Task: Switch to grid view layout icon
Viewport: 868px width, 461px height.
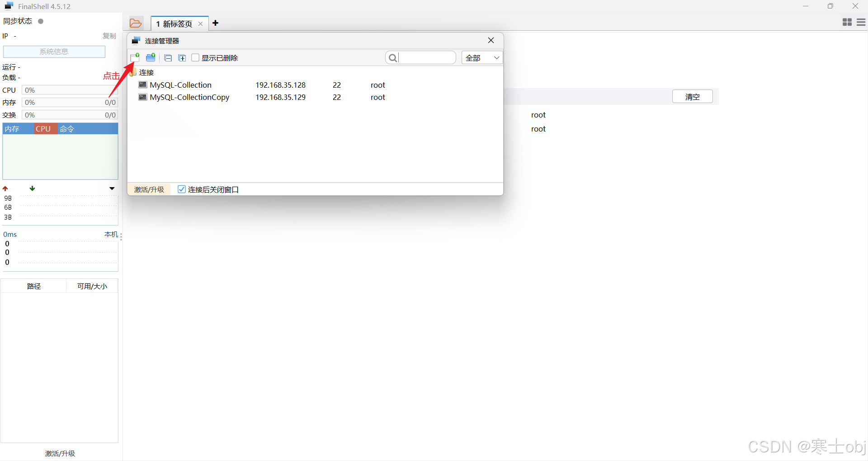Action: [847, 22]
